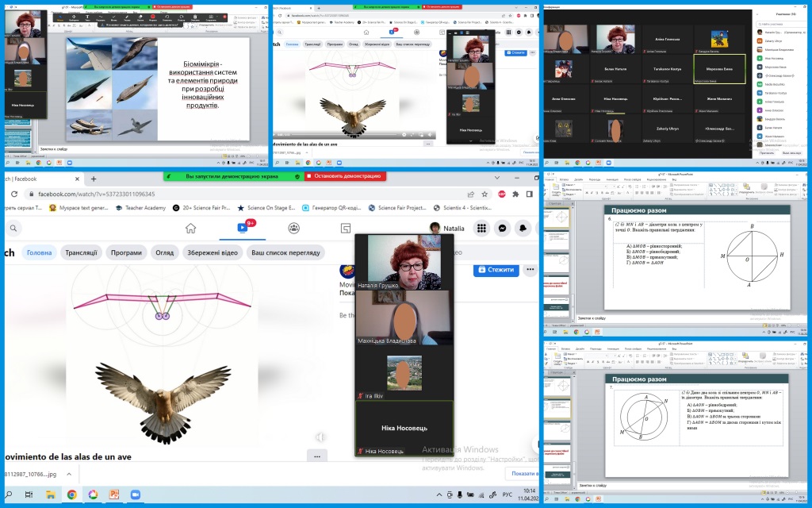812x508 pixels.
Task: Select Наталія Грушко video tile in large window
Action: 404,262
